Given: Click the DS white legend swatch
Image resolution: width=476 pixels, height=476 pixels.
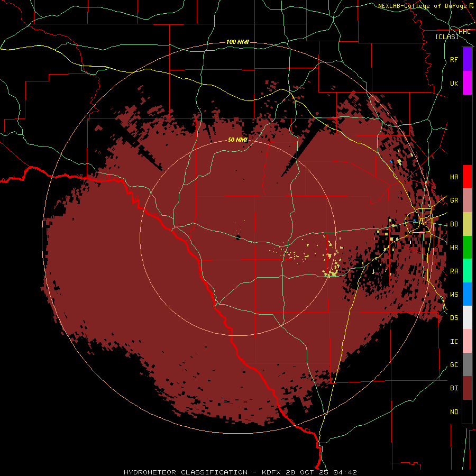Looking at the screenshot, I should (x=467, y=317).
